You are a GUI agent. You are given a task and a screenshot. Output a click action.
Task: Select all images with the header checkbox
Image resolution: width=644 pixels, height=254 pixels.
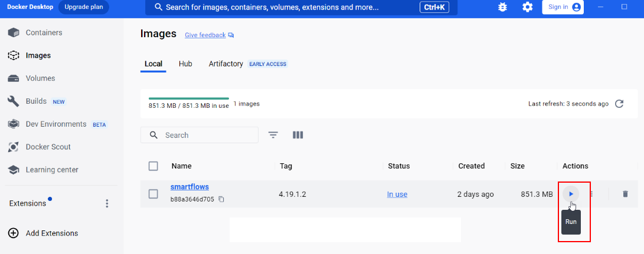point(153,166)
